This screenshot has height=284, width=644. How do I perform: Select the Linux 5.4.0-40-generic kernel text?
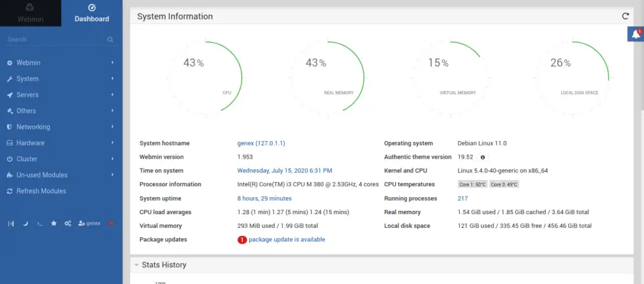tap(502, 171)
